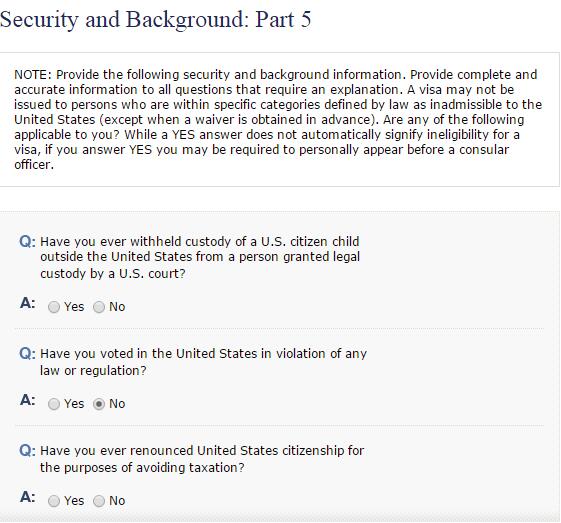Click the 'Security and Background: Part 5' heading
This screenshot has height=523, width=561.
(x=156, y=20)
